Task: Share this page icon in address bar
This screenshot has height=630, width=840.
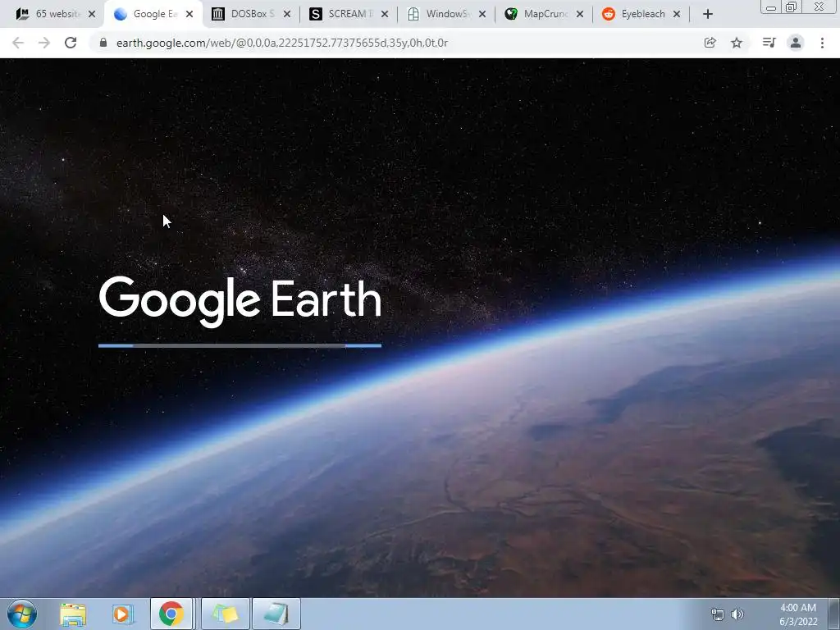Action: point(710,43)
